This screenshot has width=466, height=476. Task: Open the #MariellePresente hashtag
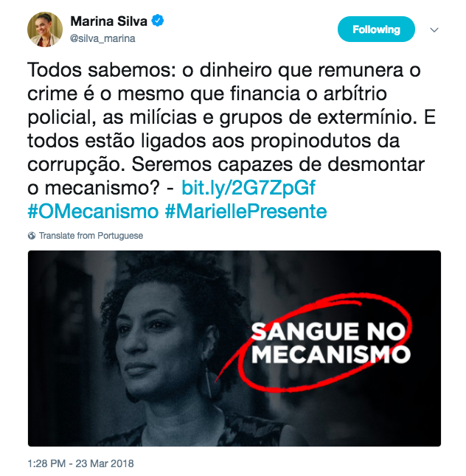(x=246, y=211)
